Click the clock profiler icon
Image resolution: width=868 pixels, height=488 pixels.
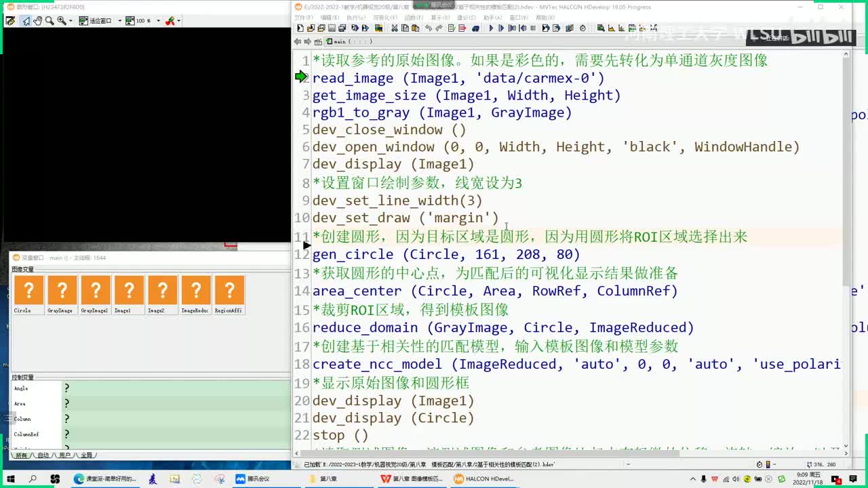point(583,28)
